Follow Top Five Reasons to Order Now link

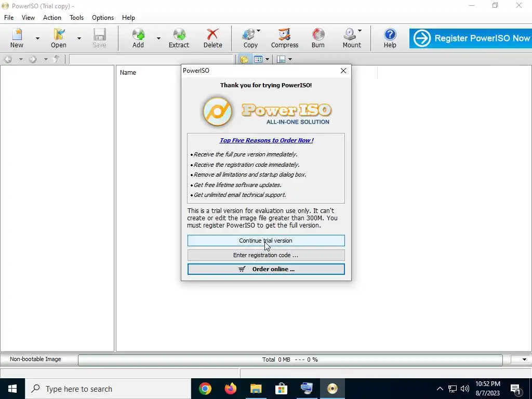[x=267, y=140]
